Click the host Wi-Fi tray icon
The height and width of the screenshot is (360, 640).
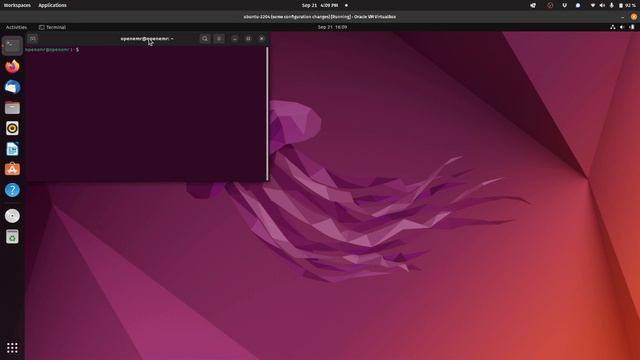tap(593, 5)
